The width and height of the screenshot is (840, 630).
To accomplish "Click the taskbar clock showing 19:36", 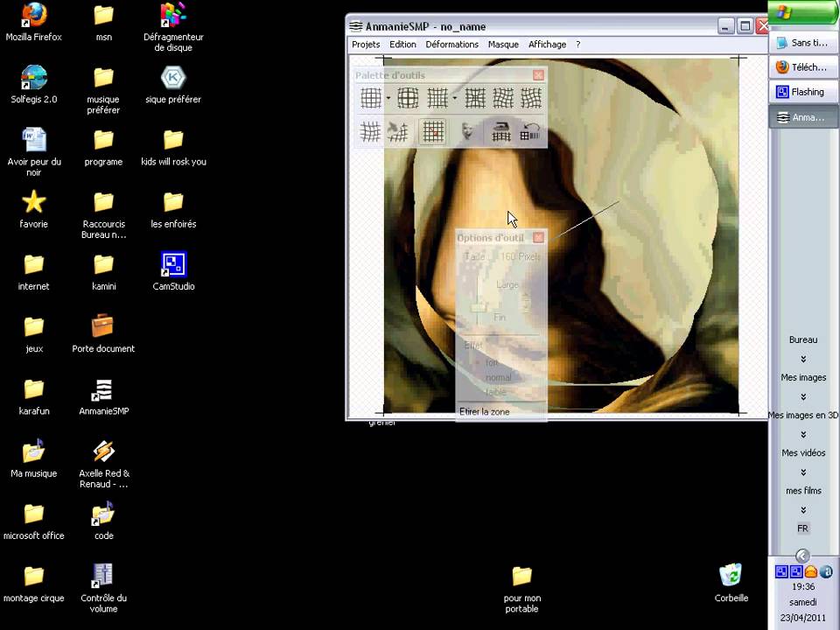I will [x=803, y=586].
